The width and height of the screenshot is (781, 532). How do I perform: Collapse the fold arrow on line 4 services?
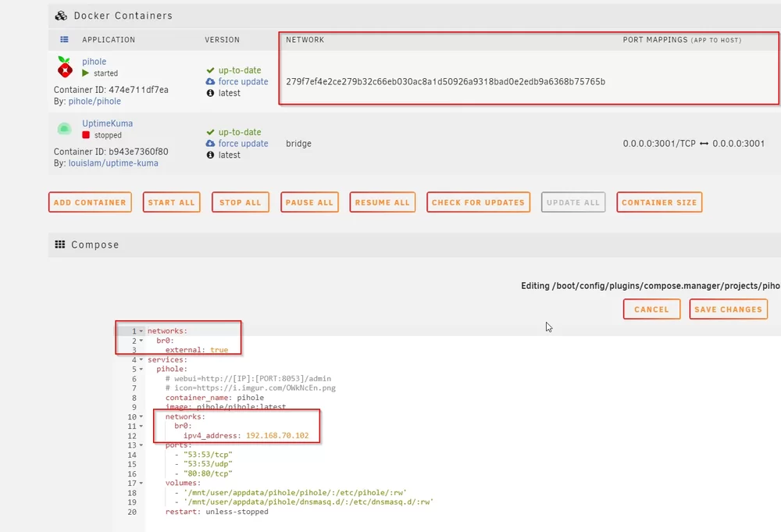tap(141, 359)
